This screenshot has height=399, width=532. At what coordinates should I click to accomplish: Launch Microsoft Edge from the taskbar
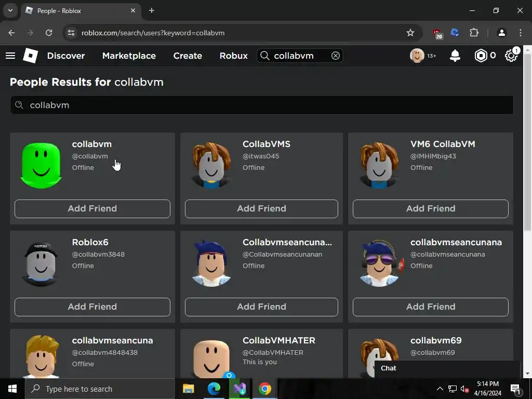coord(214,389)
